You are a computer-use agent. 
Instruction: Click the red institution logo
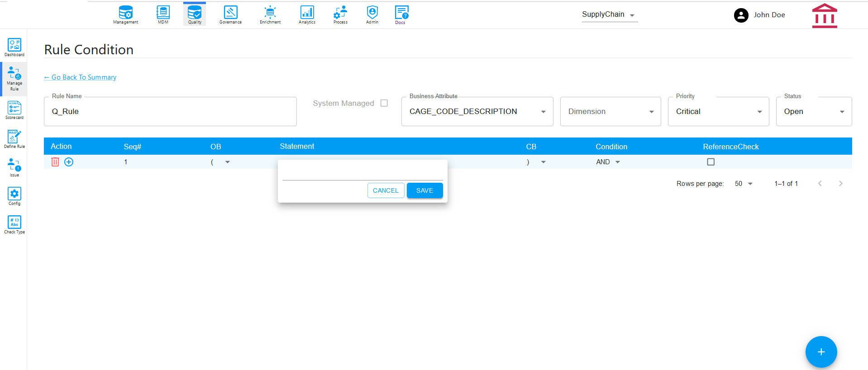pos(825,16)
